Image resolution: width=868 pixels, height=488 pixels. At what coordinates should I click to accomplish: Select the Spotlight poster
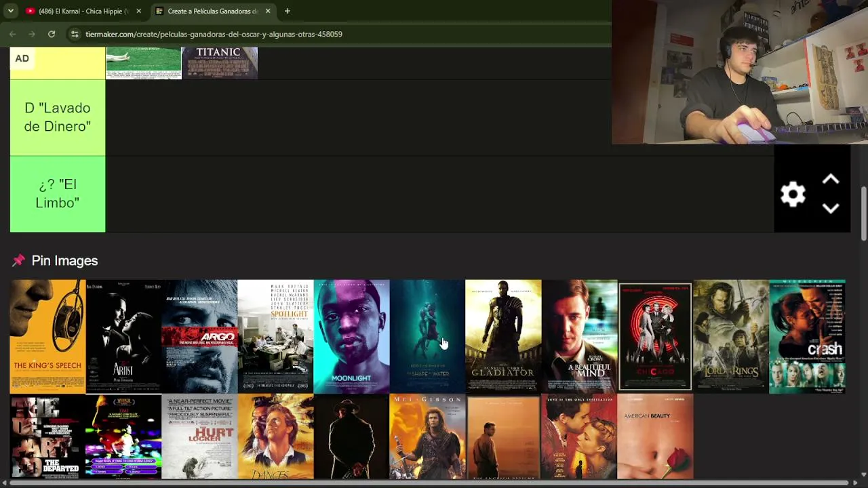pos(275,336)
